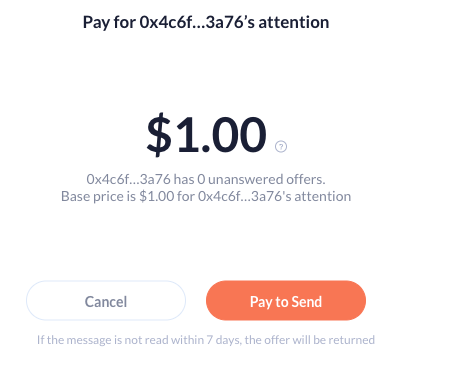Select the "has 0 unanswered offers" text line
Image resolution: width=458 pixels, height=379 pixels.
click(206, 179)
